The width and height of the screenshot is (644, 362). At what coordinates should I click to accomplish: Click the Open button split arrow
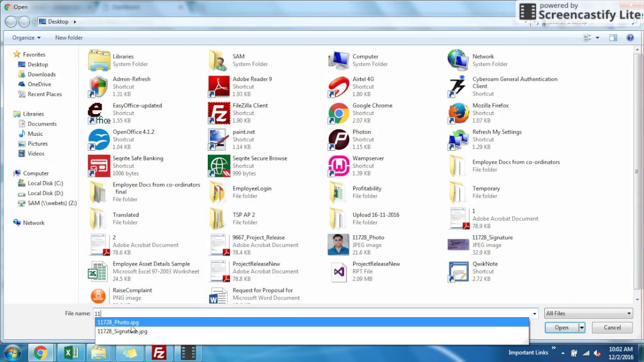(x=582, y=328)
